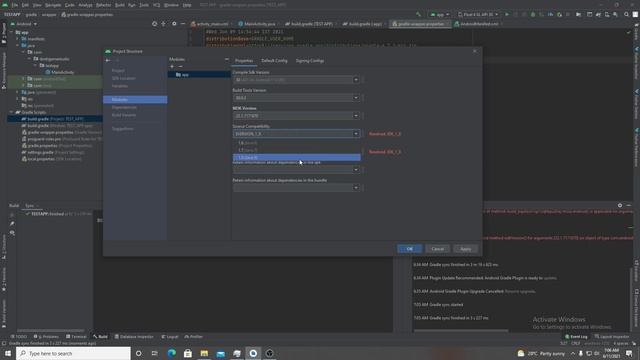This screenshot has height=360, width=640.
Task: Open Mail app from the taskbar
Action: pyautogui.click(x=220, y=353)
